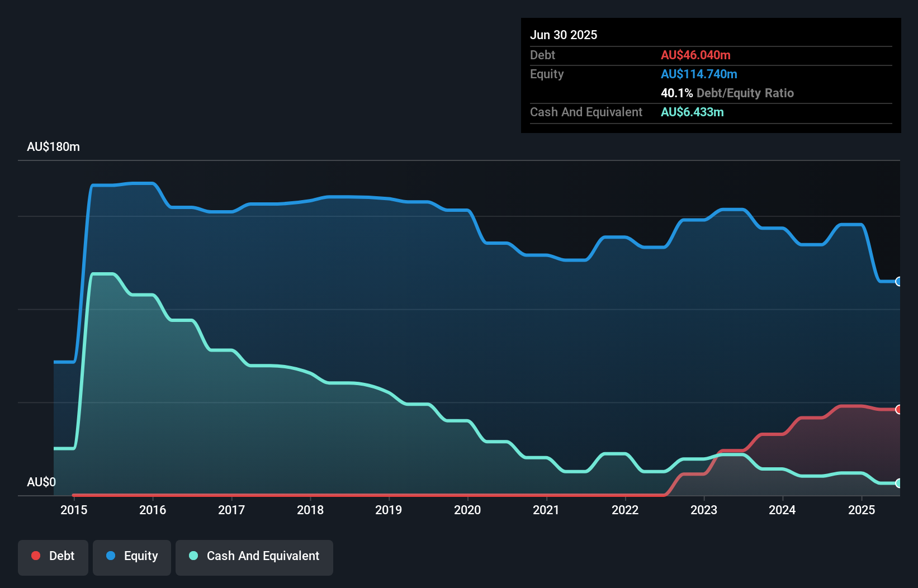Viewport: 918px width, 588px height.
Task: Click the AU$180m gridline label
Action: pyautogui.click(x=53, y=146)
